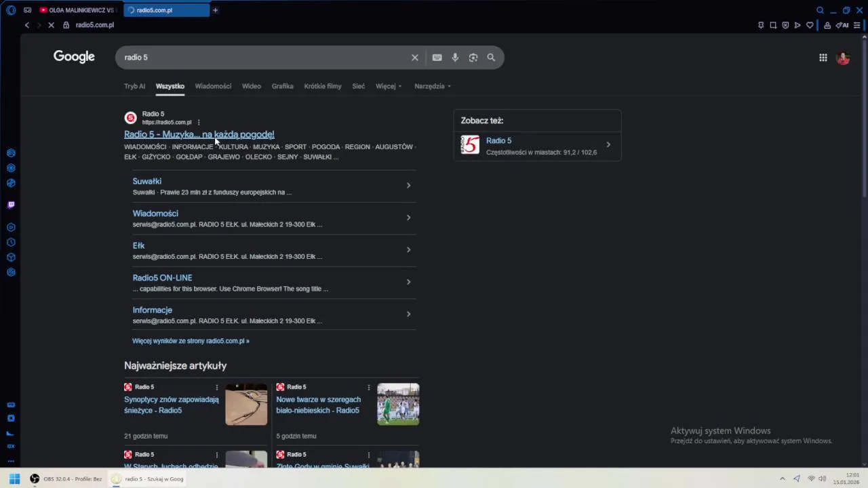
Task: Clear the search query with X
Action: click(415, 58)
